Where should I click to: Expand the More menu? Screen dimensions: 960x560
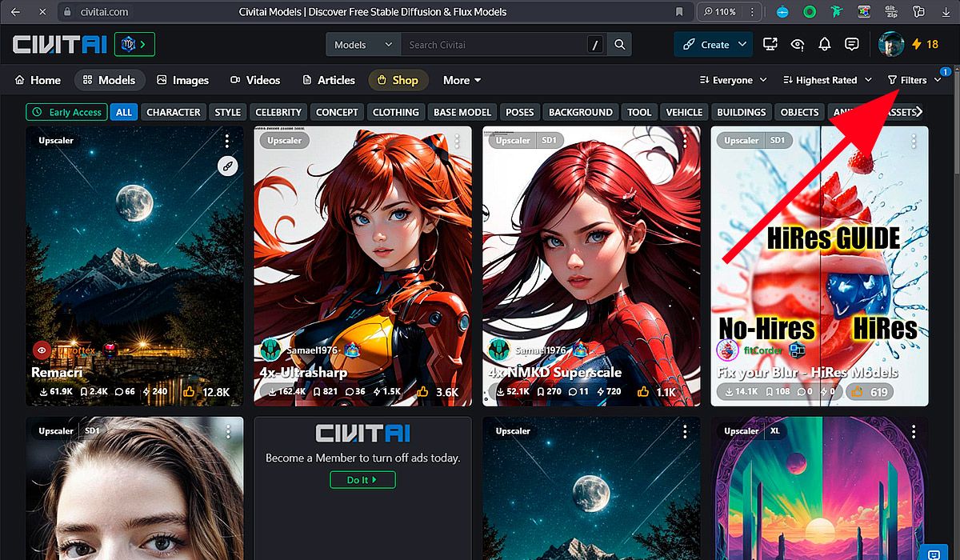(462, 80)
